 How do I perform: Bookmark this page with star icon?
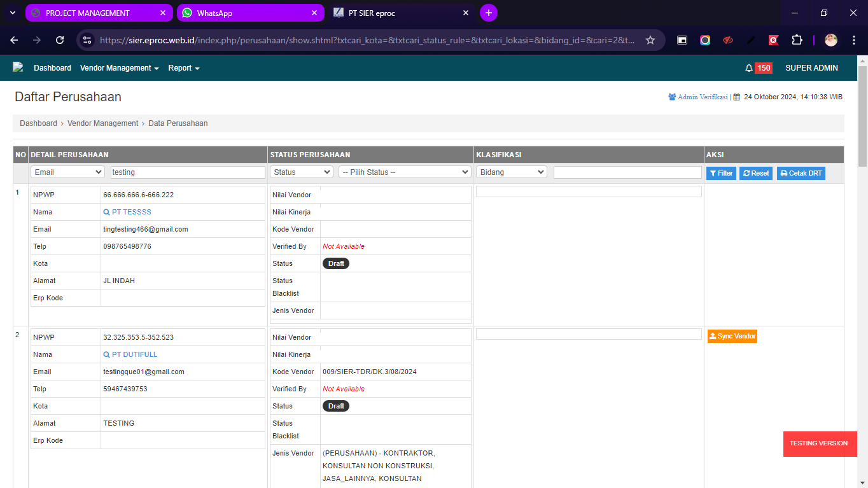650,40
